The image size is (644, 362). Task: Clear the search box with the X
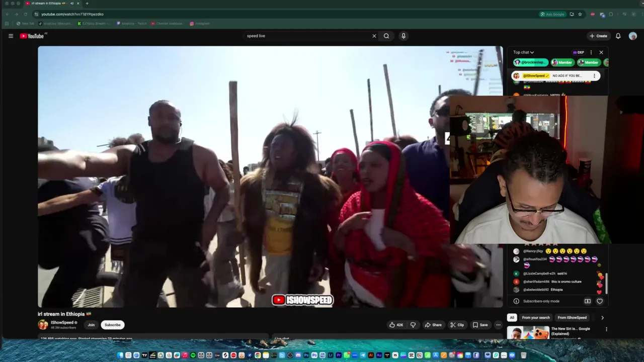[374, 36]
